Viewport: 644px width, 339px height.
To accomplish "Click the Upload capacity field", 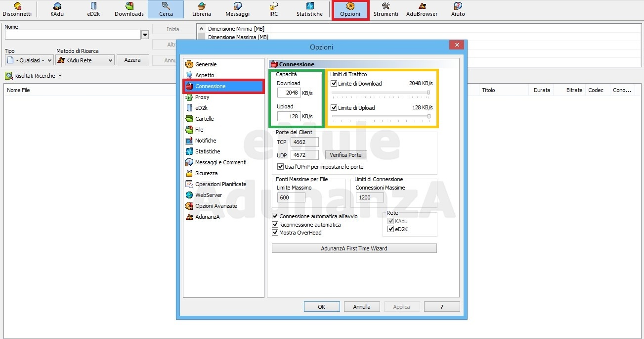I will (289, 116).
